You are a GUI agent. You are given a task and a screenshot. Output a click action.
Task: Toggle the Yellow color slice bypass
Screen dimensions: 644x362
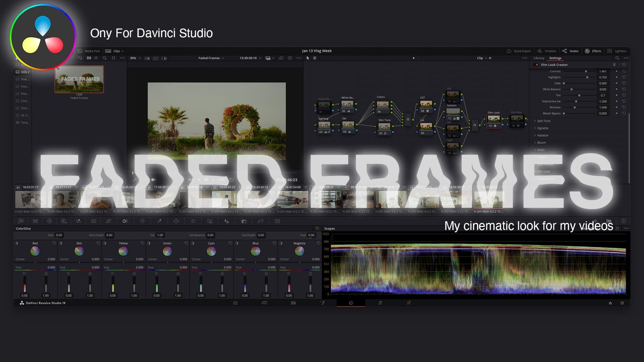coord(105,243)
